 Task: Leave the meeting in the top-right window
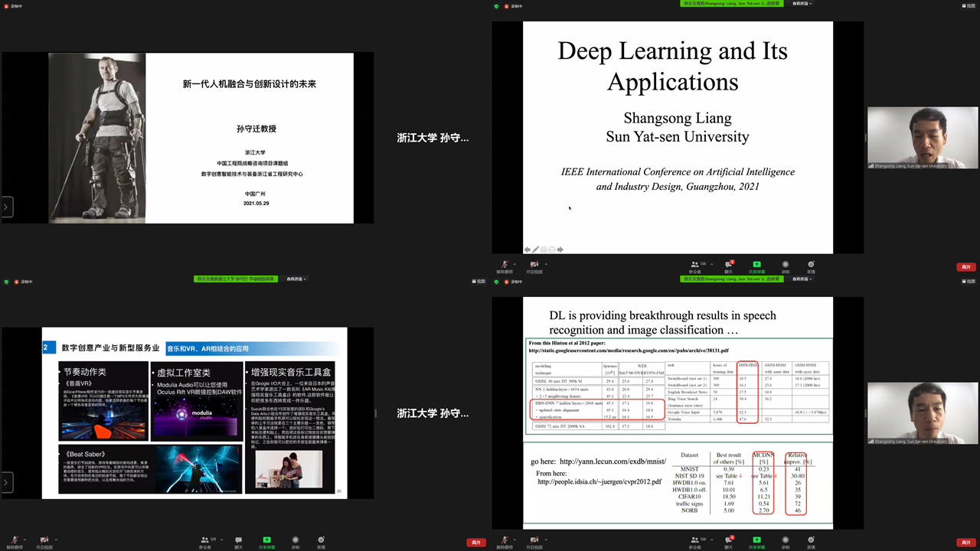[x=966, y=266]
